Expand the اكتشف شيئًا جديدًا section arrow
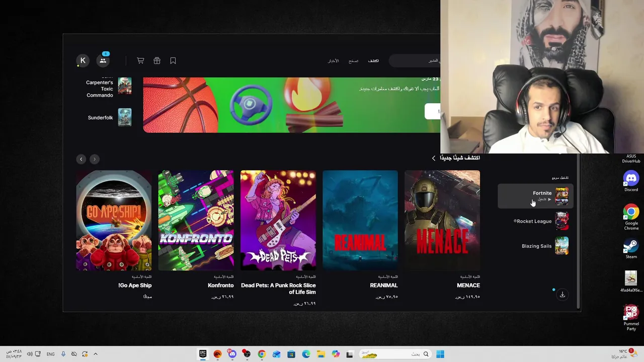Viewport: 644px width, 362px height. pyautogui.click(x=434, y=158)
